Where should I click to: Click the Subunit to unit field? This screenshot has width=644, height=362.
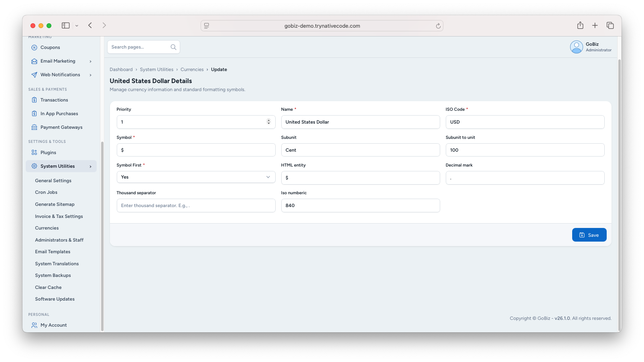pos(525,150)
